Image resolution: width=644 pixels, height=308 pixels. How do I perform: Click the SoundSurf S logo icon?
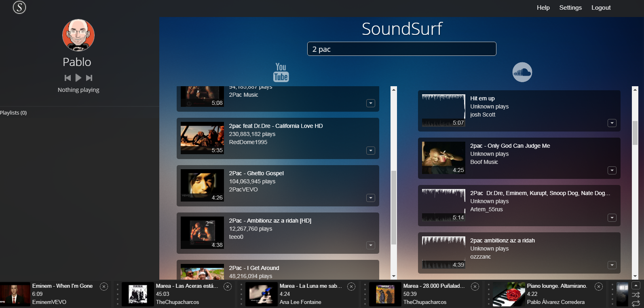19,7
